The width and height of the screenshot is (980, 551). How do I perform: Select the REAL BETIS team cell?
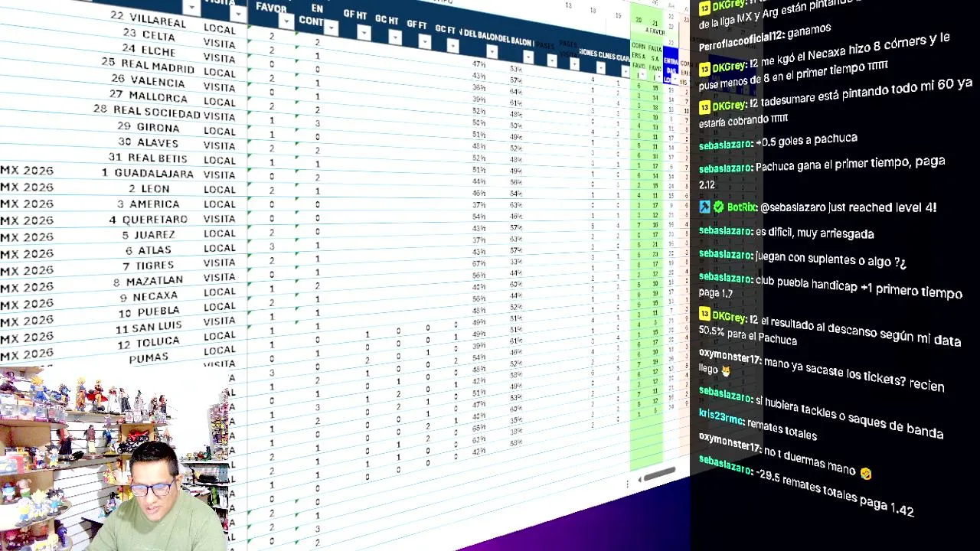click(158, 158)
